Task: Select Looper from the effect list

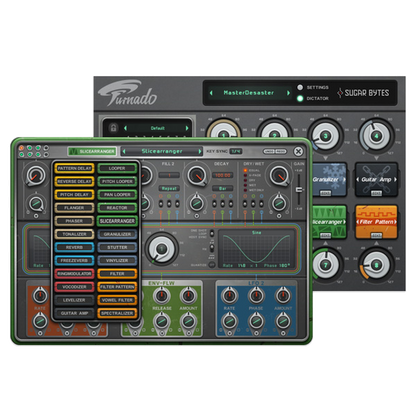Action: click(117, 168)
